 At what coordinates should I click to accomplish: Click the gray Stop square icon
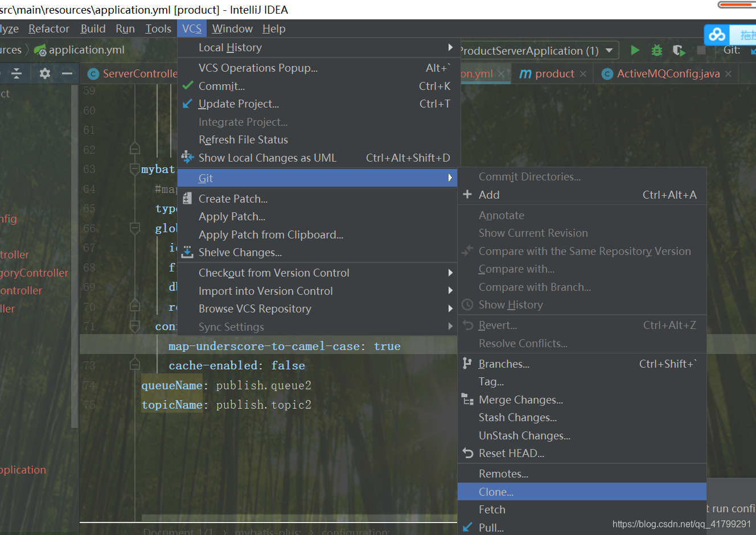pos(701,50)
